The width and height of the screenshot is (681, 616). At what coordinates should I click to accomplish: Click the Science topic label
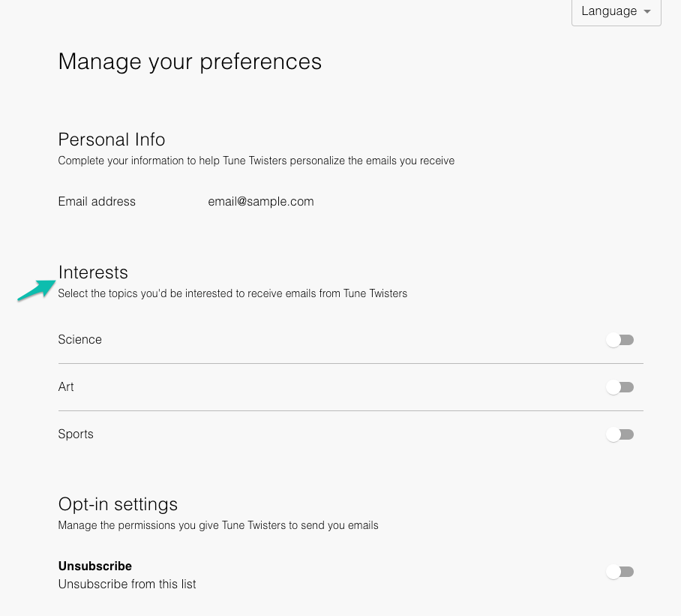(79, 339)
